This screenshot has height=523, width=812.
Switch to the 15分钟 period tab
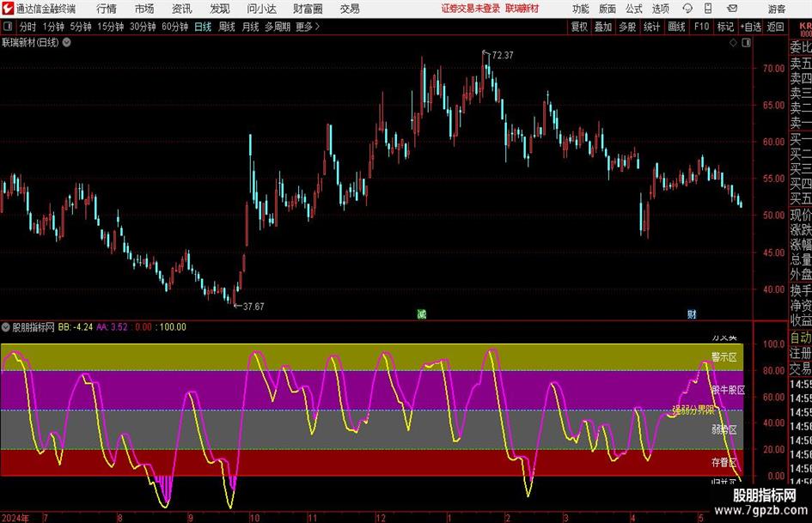point(111,27)
